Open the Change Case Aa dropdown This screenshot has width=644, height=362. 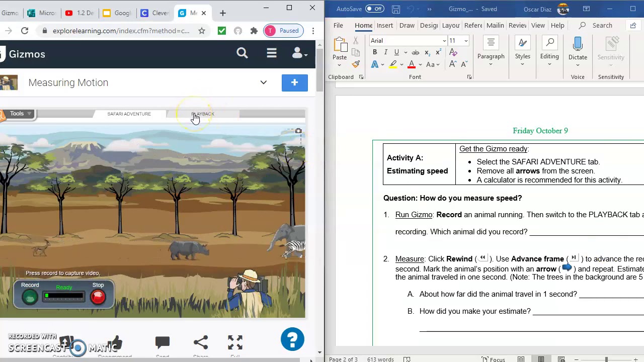433,64
